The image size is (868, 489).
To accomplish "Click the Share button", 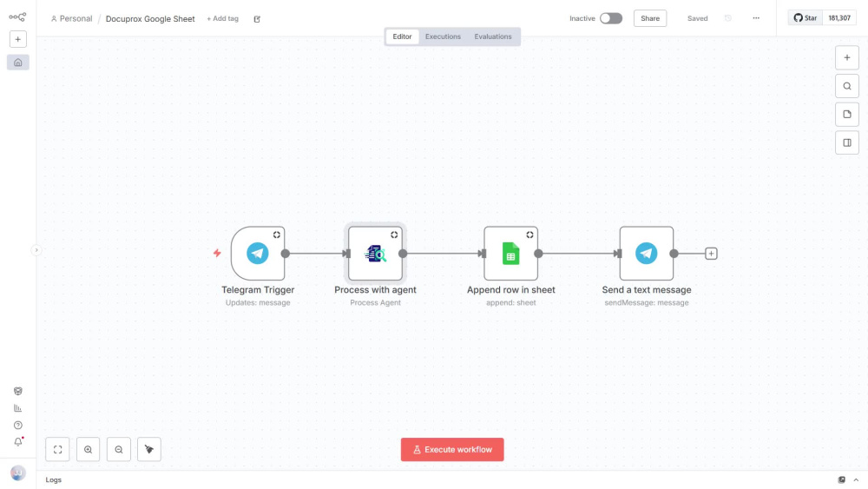I will (x=650, y=18).
